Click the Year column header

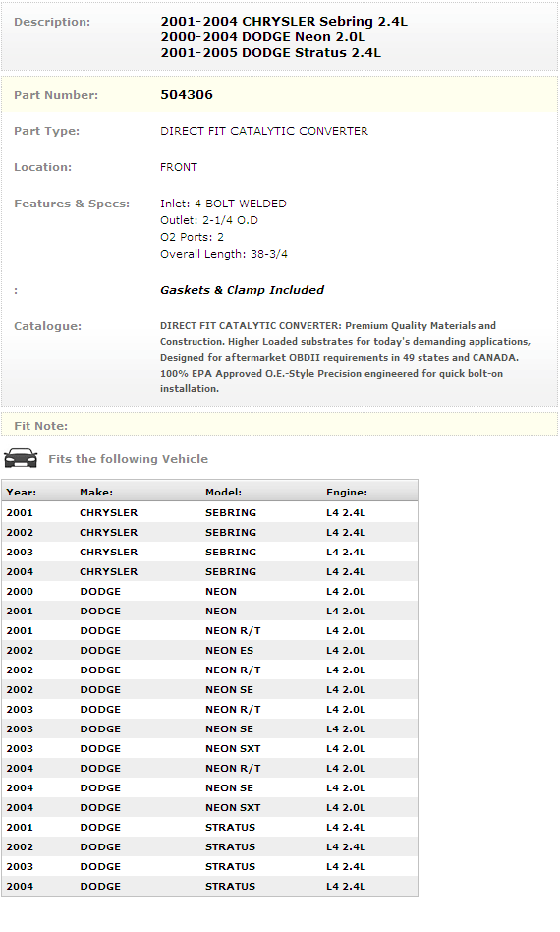pyautogui.click(x=22, y=493)
